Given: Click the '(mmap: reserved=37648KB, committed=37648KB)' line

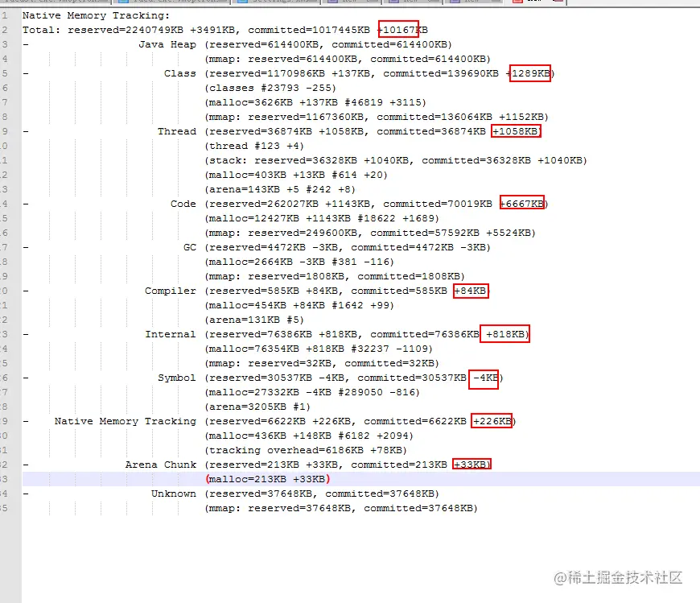Looking at the screenshot, I should click(x=341, y=508).
